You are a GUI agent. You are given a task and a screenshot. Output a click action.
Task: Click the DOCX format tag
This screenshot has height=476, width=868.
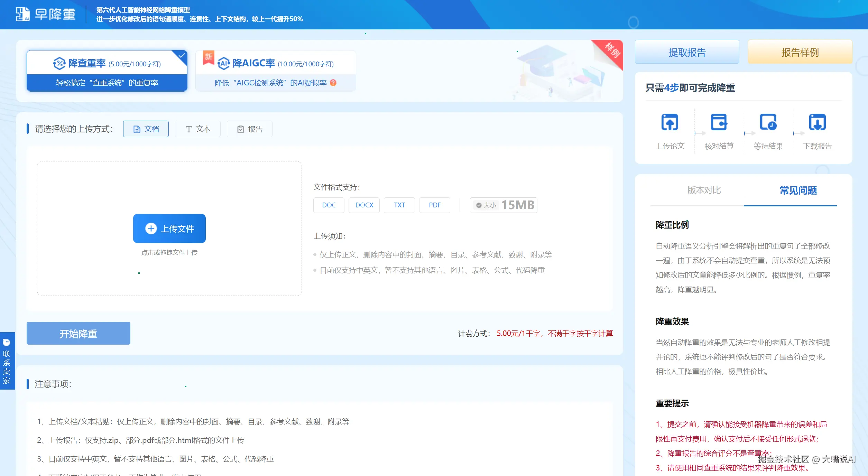(x=364, y=205)
